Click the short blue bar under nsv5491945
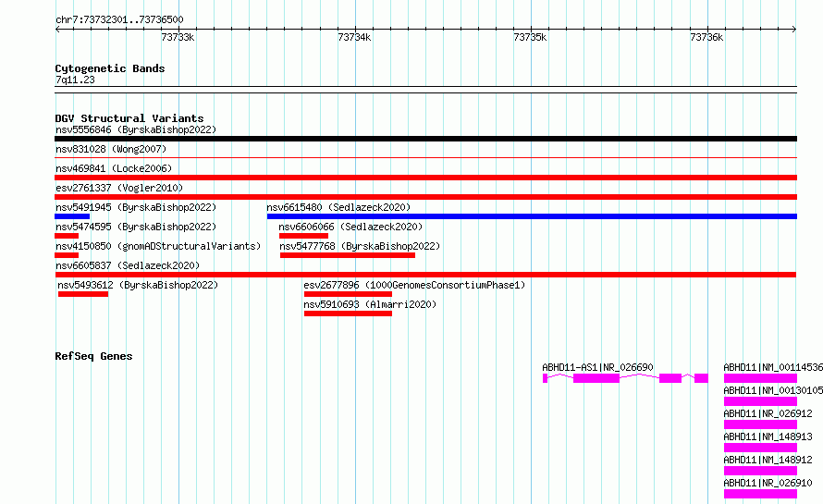The height and width of the screenshot is (504, 823). [x=72, y=216]
